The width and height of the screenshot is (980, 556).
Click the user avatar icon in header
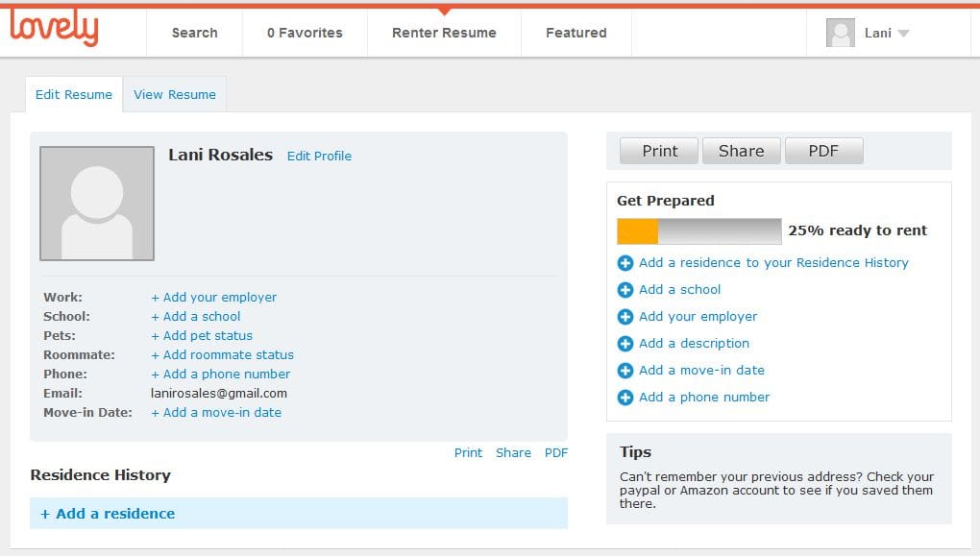(x=840, y=33)
